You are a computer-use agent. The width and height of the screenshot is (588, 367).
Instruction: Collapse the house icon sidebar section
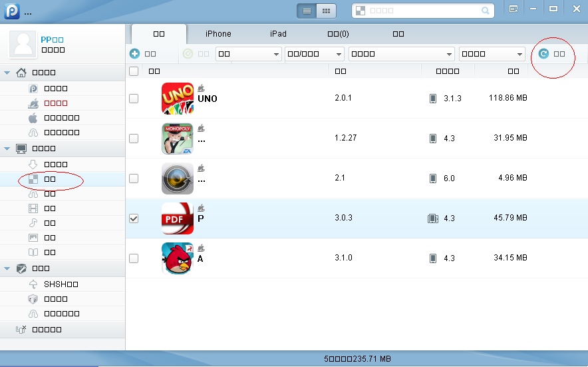coord(7,73)
